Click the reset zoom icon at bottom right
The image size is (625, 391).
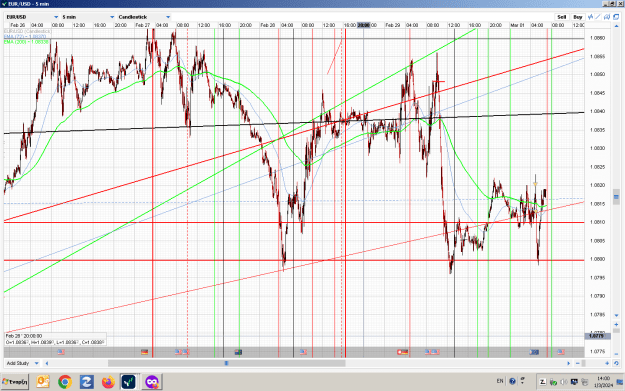coord(616,363)
